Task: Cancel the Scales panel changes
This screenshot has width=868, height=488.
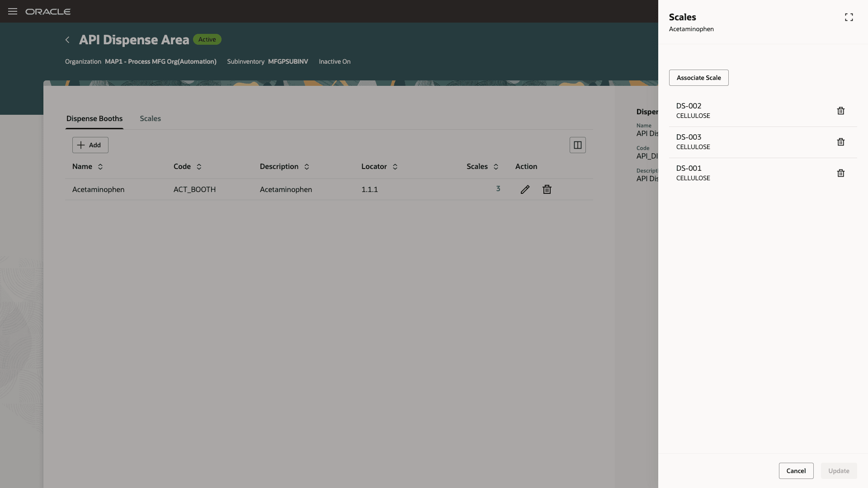Action: coord(796,471)
